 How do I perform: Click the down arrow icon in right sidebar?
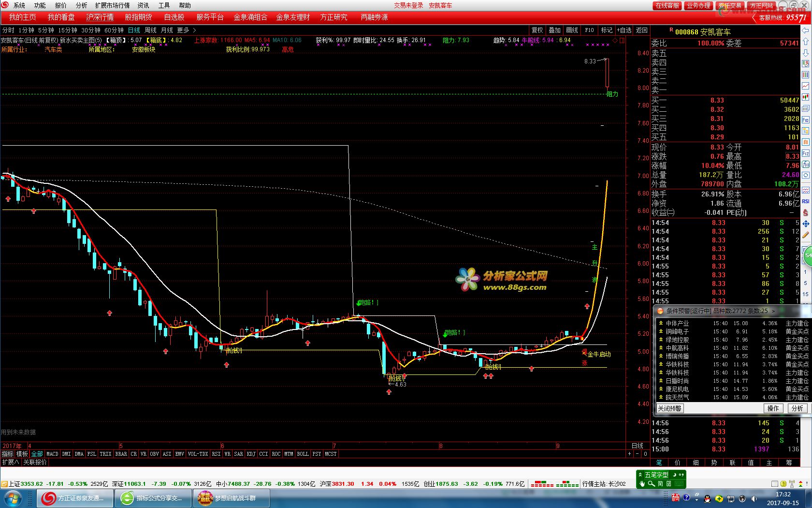point(805,52)
